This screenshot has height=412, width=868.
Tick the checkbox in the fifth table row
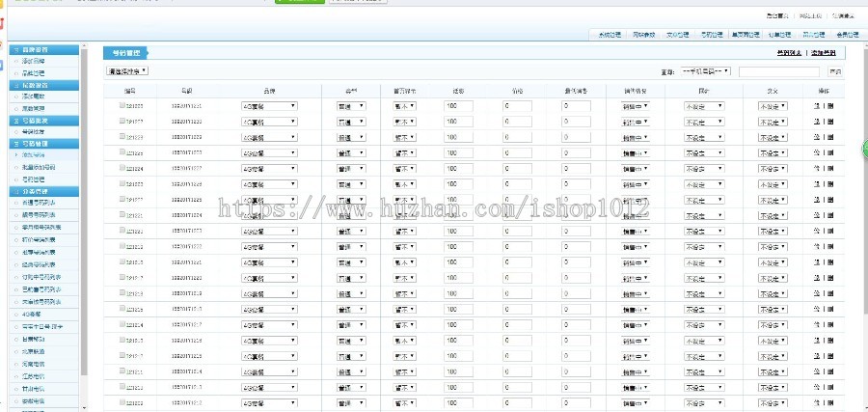(x=122, y=168)
